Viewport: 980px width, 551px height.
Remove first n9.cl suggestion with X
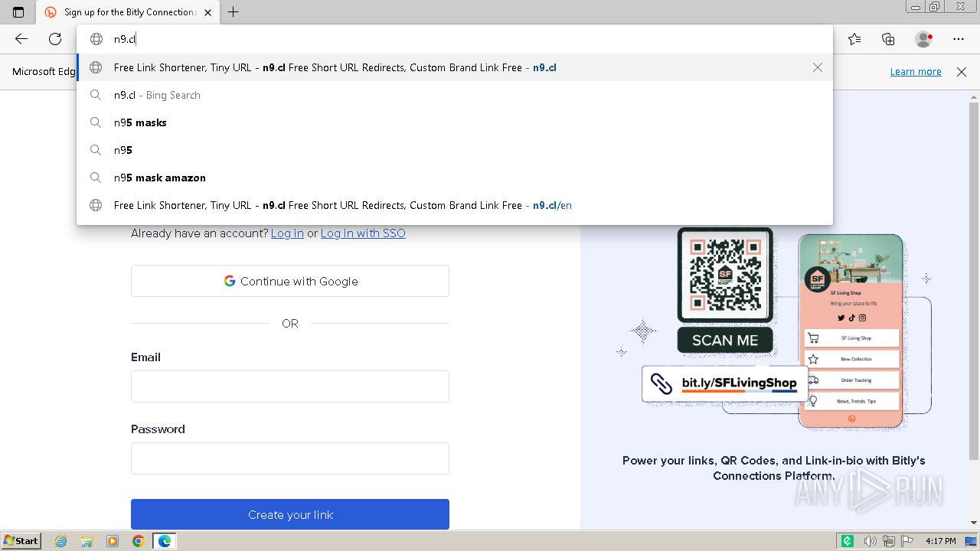point(818,67)
